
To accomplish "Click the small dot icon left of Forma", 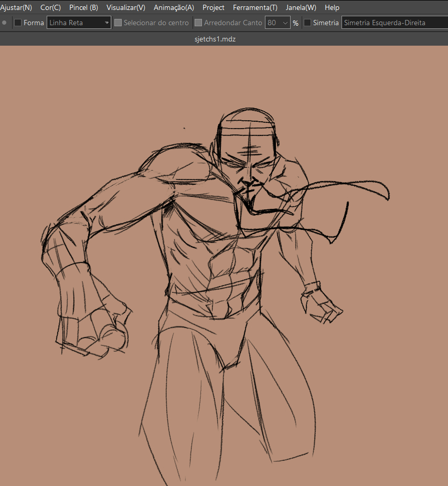I will click(x=4, y=23).
